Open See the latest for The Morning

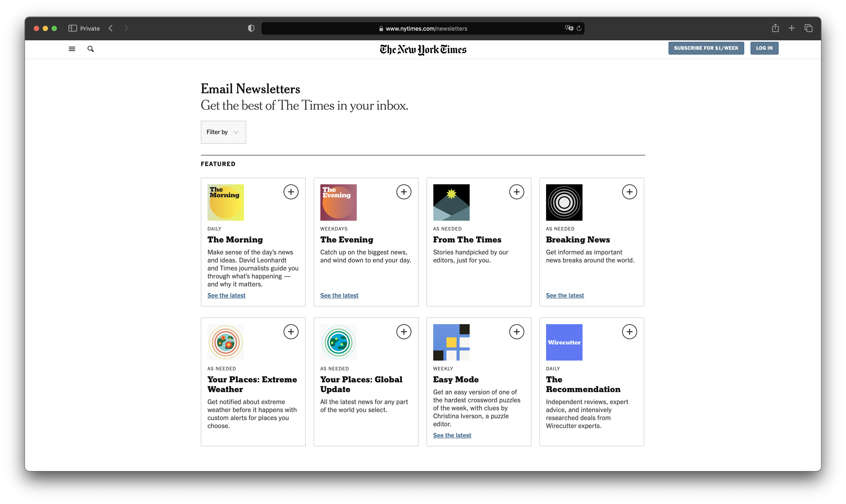[x=226, y=296]
